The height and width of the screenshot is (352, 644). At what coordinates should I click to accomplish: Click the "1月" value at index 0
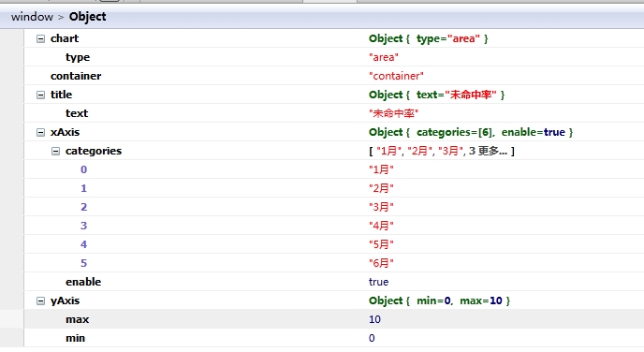click(381, 169)
